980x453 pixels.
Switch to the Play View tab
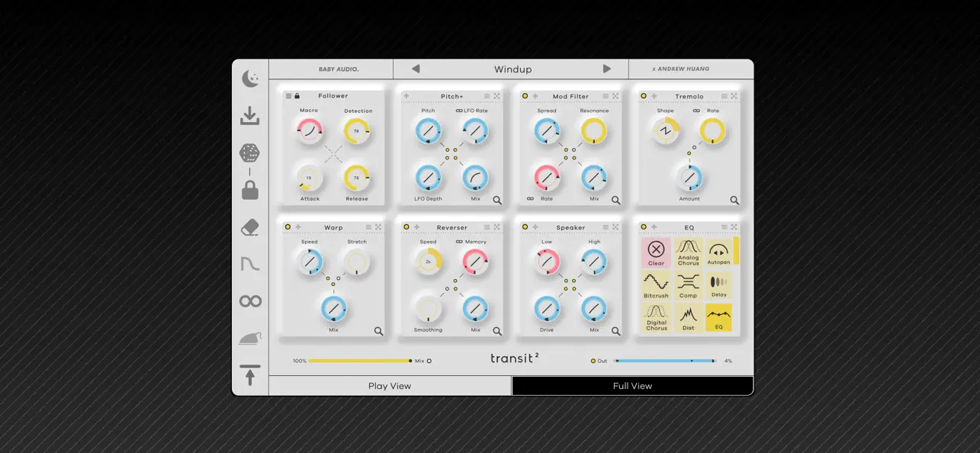390,386
